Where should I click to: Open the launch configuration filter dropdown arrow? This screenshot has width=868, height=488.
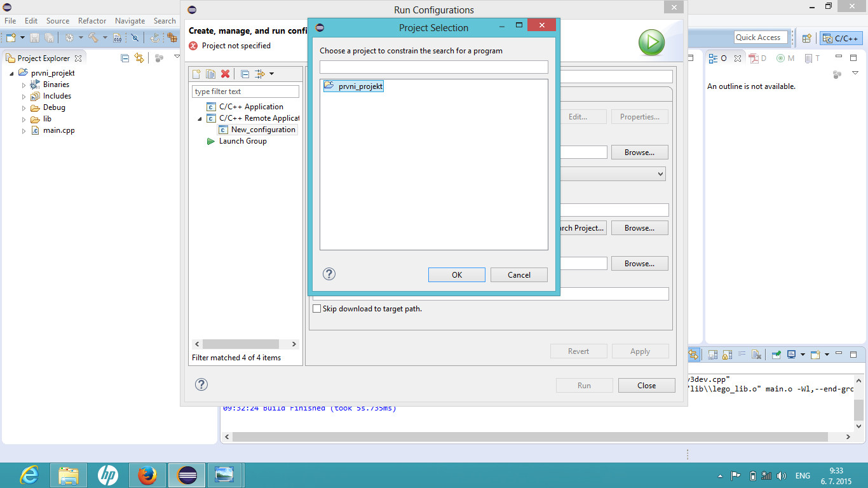click(x=271, y=74)
